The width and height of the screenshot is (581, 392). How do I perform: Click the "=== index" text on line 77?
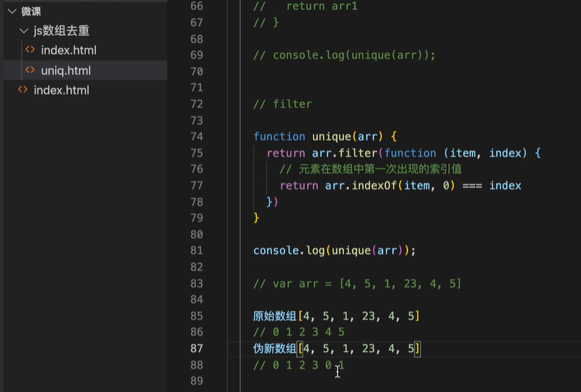pos(492,185)
